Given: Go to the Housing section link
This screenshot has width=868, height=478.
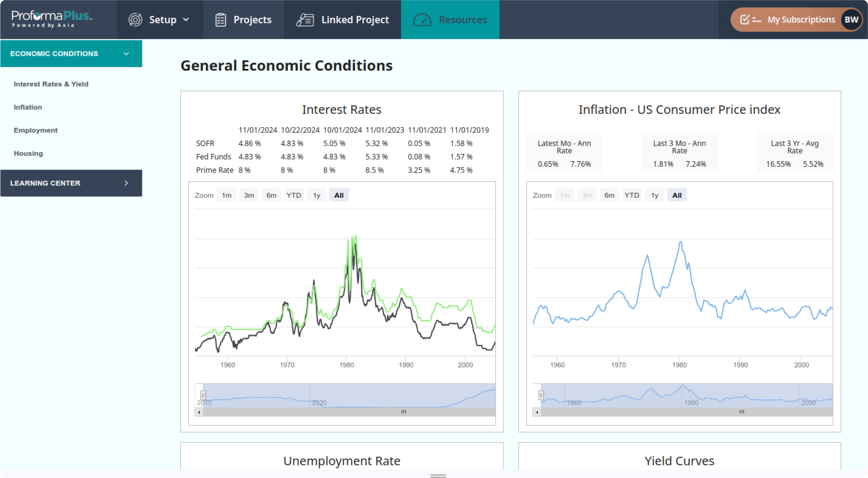Looking at the screenshot, I should (x=28, y=154).
